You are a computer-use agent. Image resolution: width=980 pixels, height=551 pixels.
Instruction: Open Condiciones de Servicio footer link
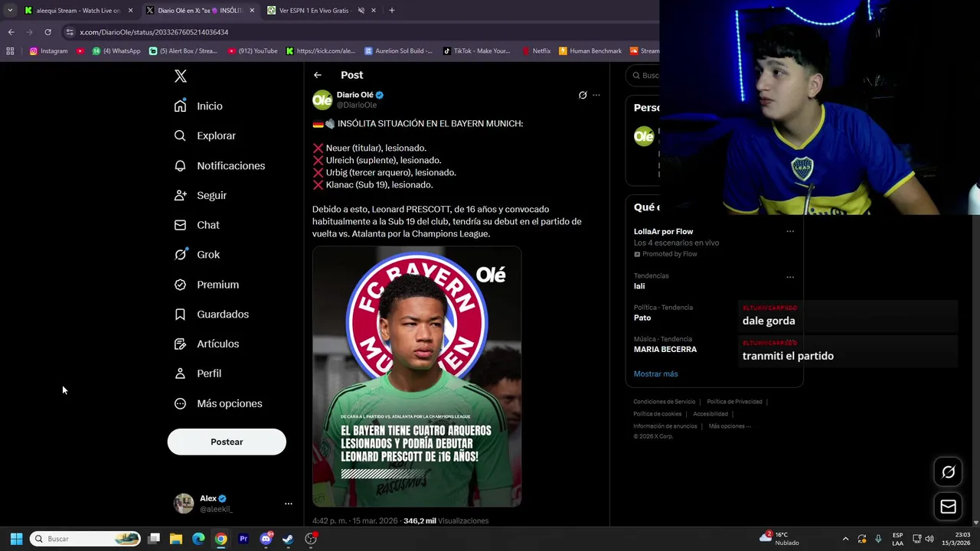click(x=664, y=402)
